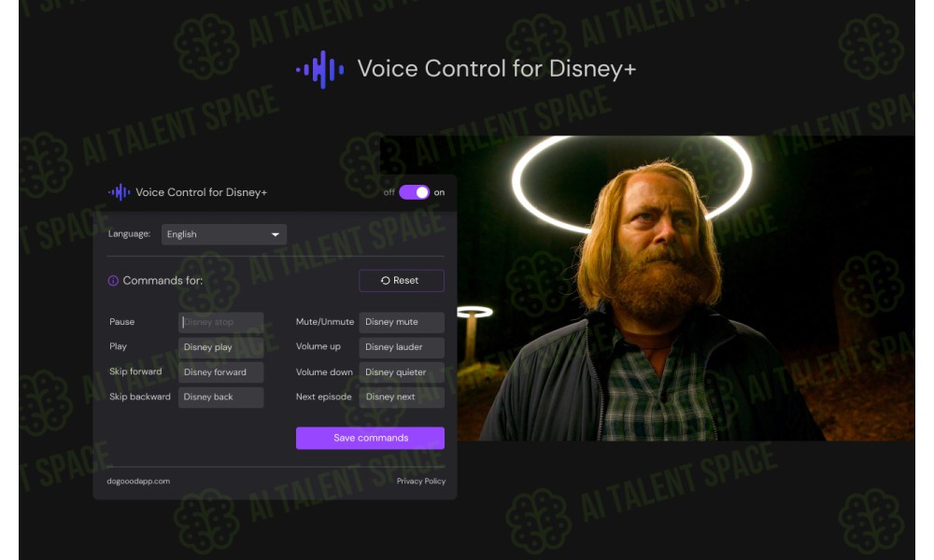Open the dogooodapp.com link
This screenshot has width=934, height=560.
click(138, 481)
